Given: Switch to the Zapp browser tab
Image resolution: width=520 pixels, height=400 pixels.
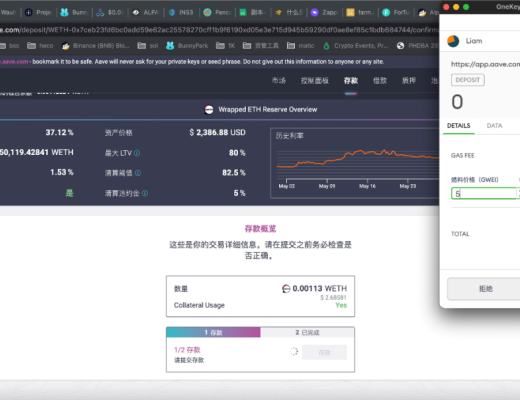Looking at the screenshot, I should coord(324,12).
